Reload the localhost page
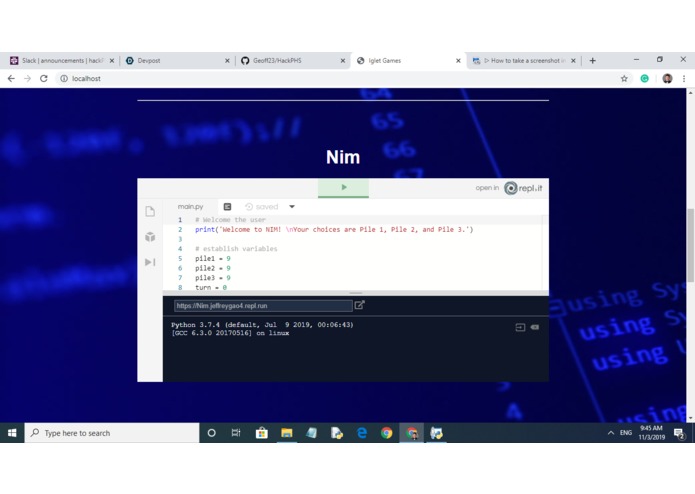Screen dimensions: 695x494 [43, 78]
